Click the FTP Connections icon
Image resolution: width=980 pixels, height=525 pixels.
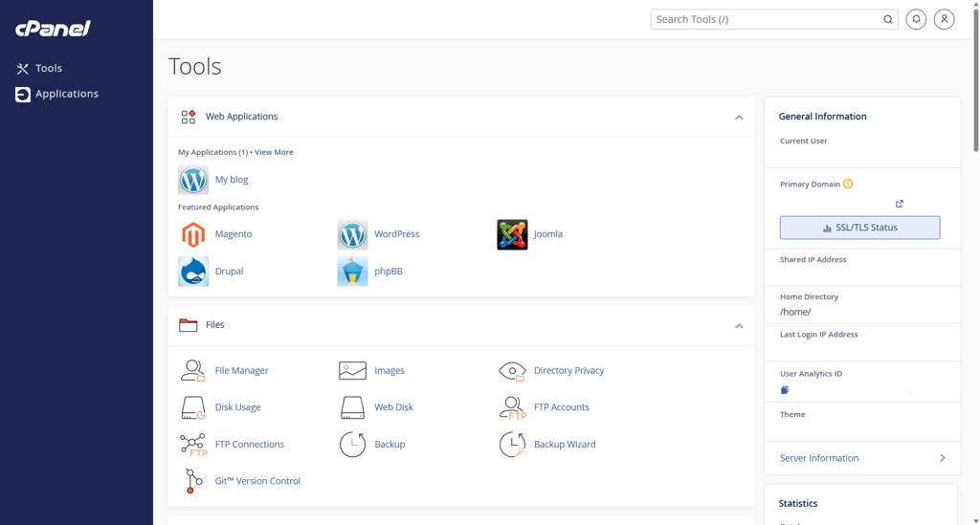point(193,445)
